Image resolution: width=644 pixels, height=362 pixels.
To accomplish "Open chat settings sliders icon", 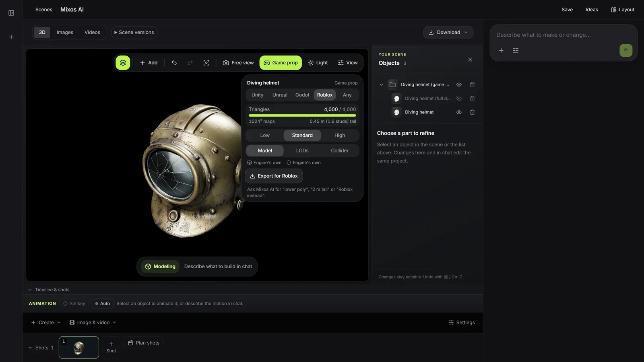I will [516, 51].
